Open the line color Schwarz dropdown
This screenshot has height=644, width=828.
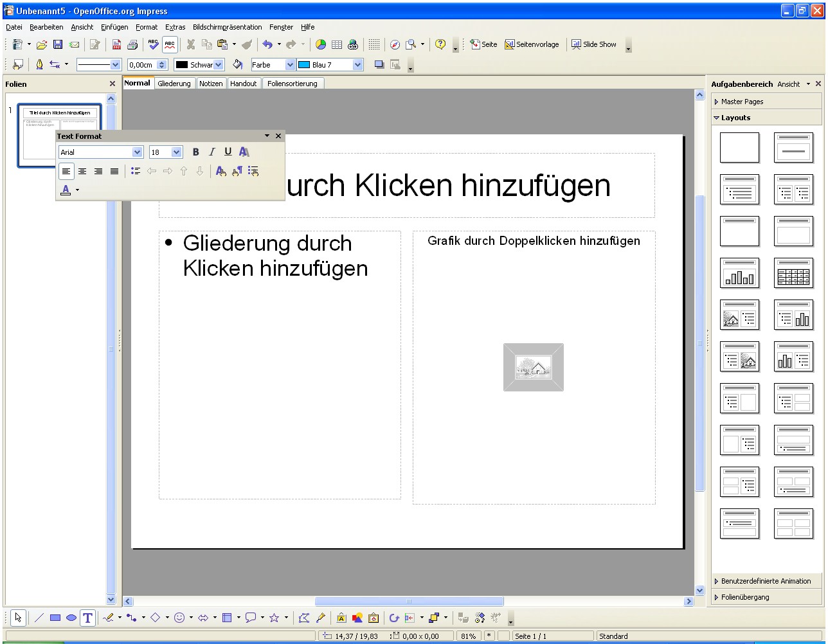(x=219, y=64)
